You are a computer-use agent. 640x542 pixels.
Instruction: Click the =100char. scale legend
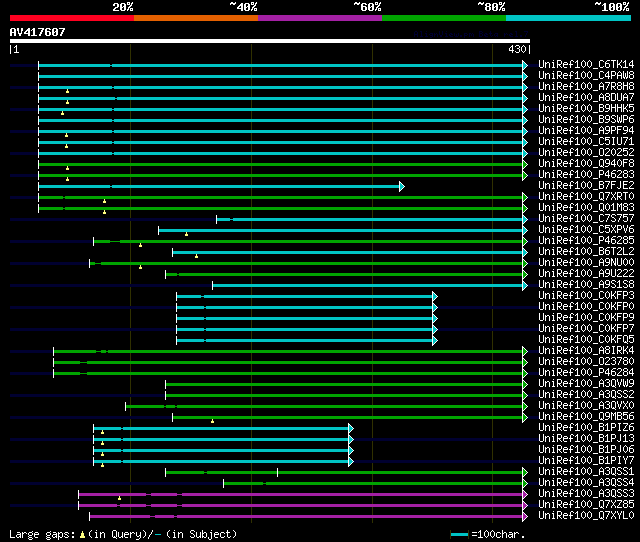[x=488, y=534]
